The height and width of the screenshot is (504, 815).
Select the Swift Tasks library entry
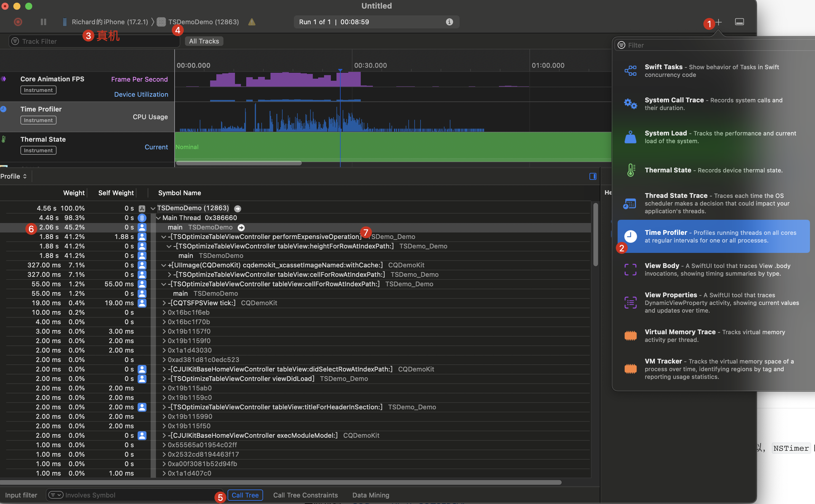[713, 71]
